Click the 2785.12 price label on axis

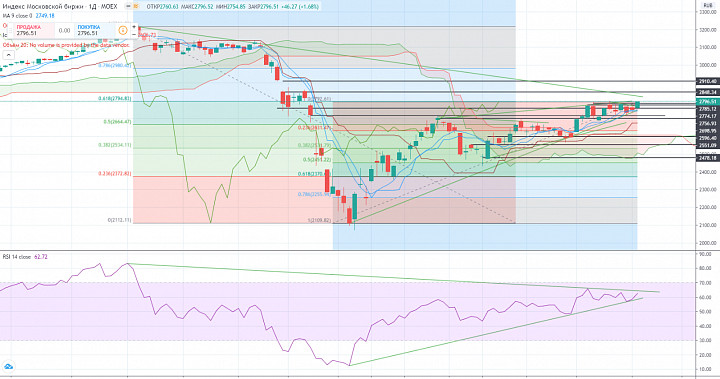708,109
